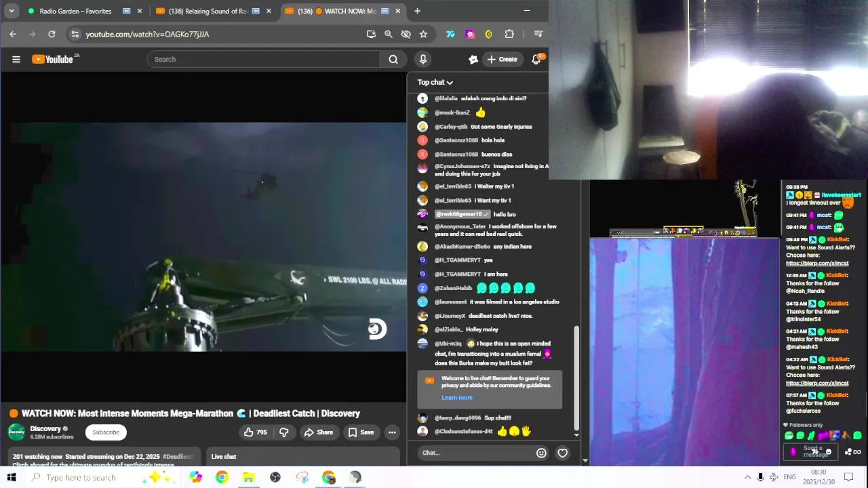Open the YouTube hamburger guide menu
This screenshot has height=488, width=868.
16,59
